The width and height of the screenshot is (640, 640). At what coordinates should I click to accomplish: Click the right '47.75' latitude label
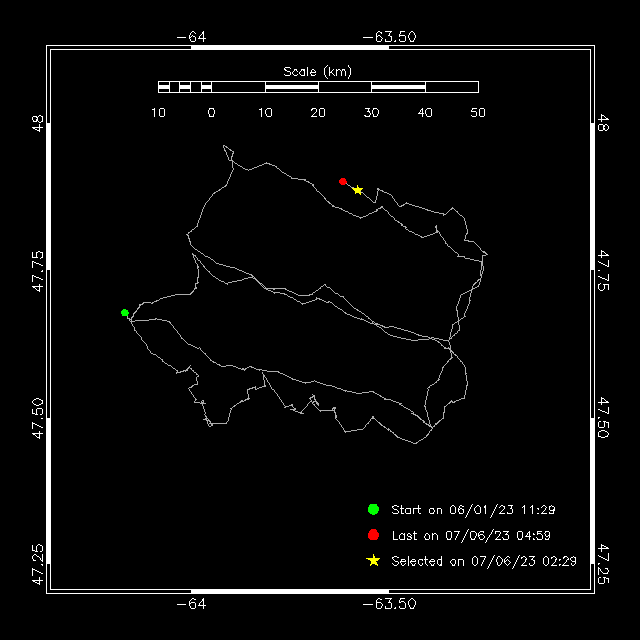[x=603, y=270]
